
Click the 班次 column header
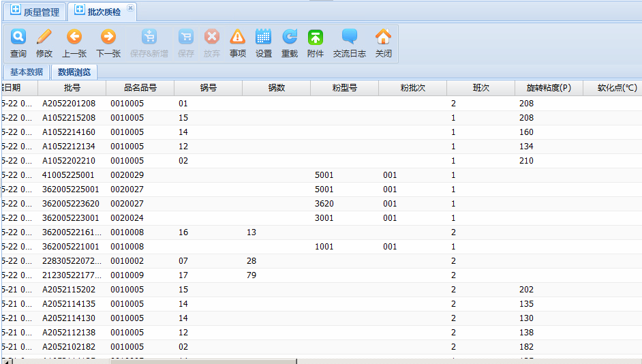click(x=481, y=88)
